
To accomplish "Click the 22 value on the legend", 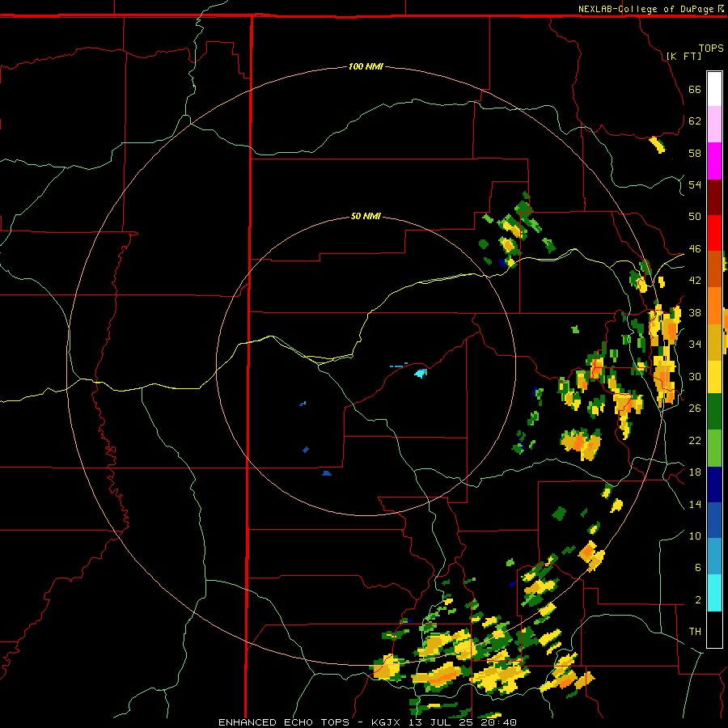I will 695,440.
